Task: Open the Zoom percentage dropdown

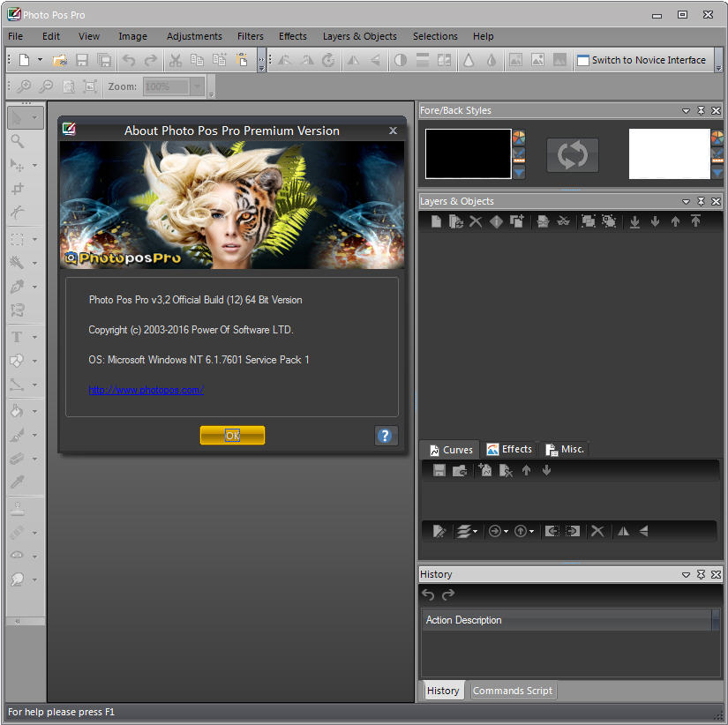Action: click(198, 86)
